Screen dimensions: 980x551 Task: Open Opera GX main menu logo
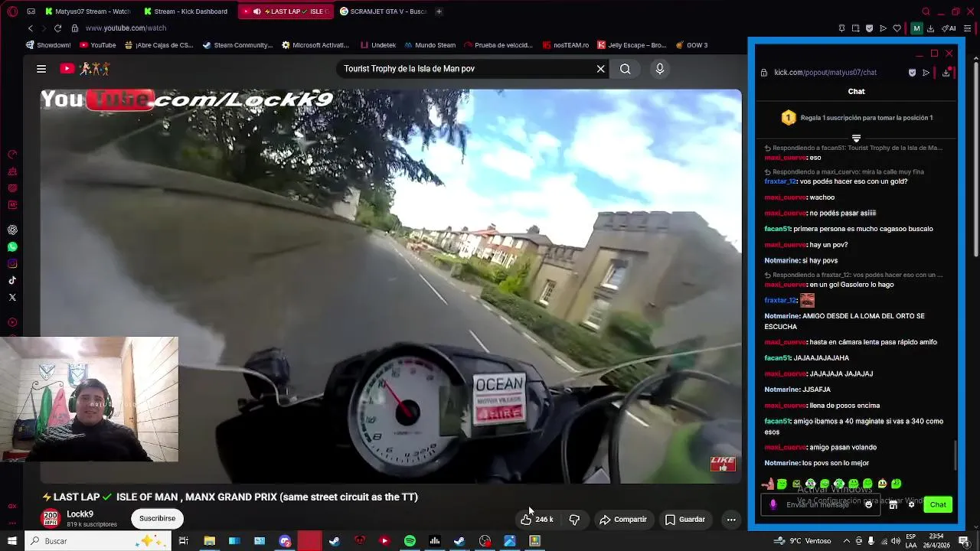[11, 11]
